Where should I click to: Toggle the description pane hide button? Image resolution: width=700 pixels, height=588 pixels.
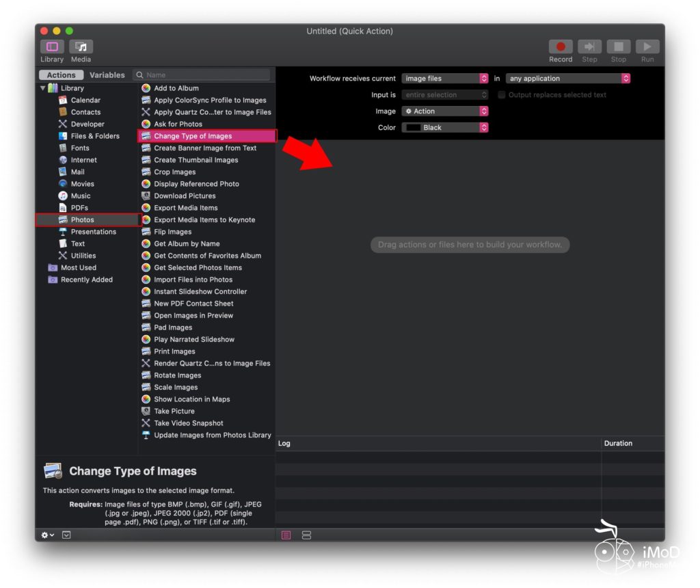(x=66, y=535)
